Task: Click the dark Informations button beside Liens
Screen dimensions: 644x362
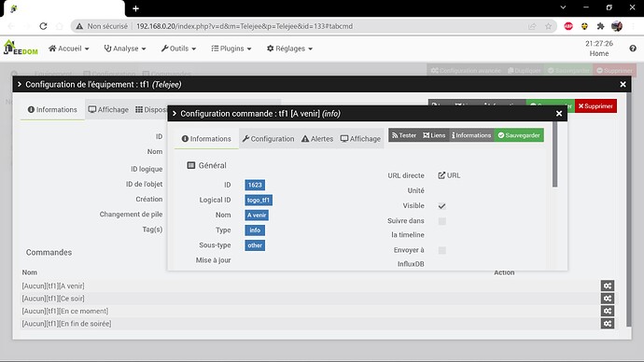Action: (471, 135)
